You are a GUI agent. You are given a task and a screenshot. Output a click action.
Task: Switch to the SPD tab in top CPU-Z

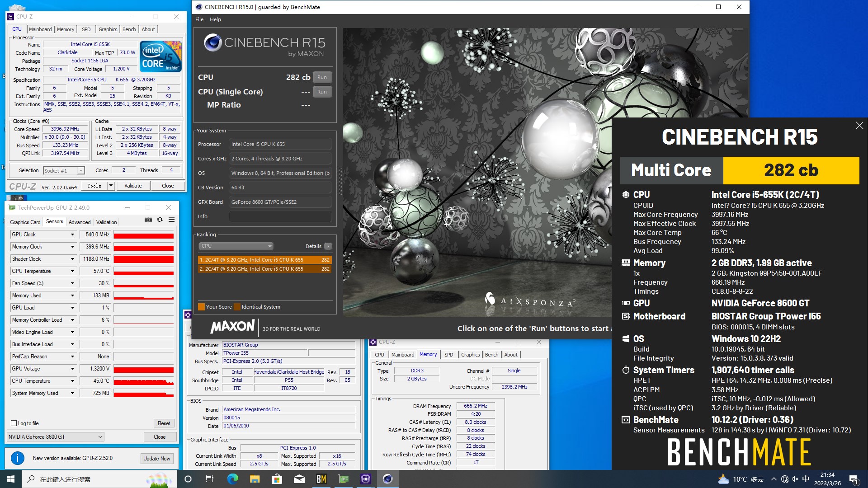pyautogui.click(x=86, y=29)
